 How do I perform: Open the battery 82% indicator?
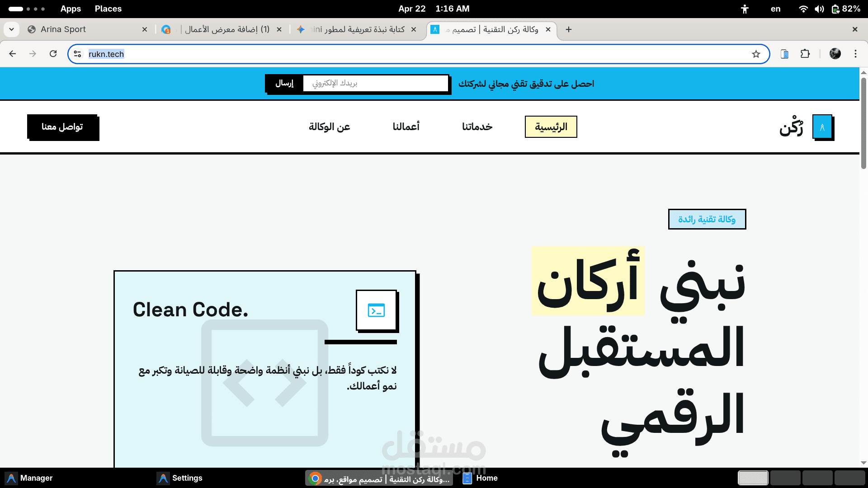846,9
